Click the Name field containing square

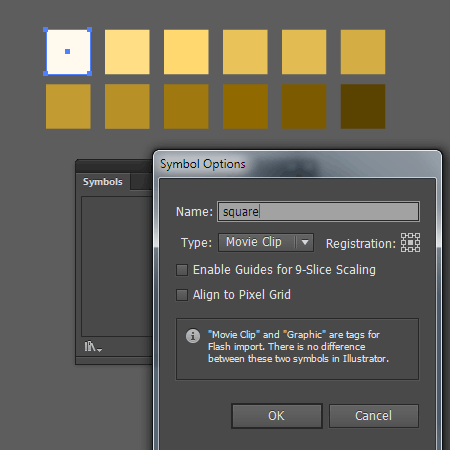click(x=318, y=212)
